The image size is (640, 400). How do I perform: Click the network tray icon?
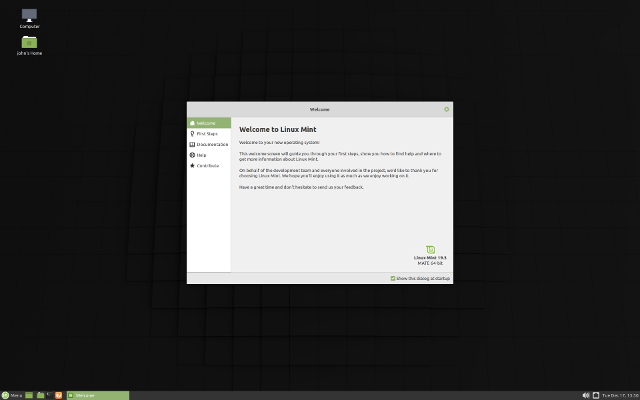pyautogui.click(x=596, y=395)
